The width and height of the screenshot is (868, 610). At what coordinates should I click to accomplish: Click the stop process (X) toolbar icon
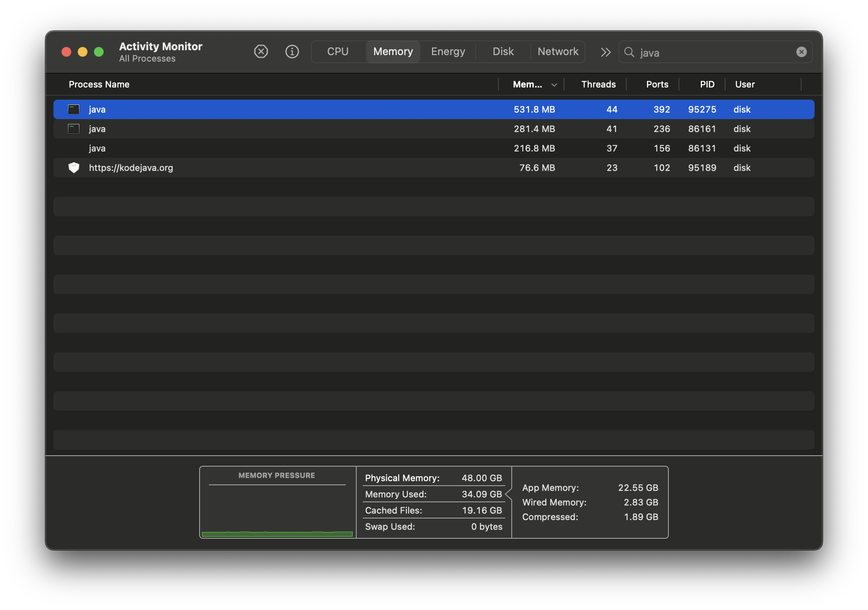pyautogui.click(x=261, y=51)
